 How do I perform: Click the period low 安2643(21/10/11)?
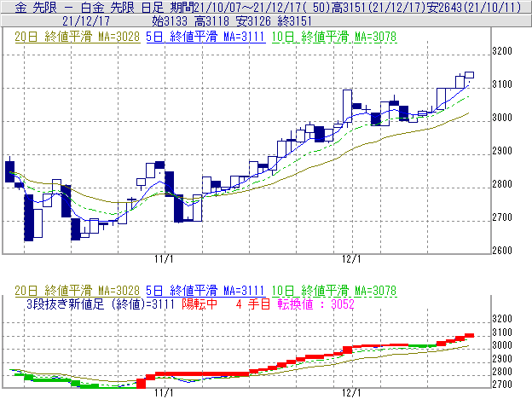tap(474, 7)
